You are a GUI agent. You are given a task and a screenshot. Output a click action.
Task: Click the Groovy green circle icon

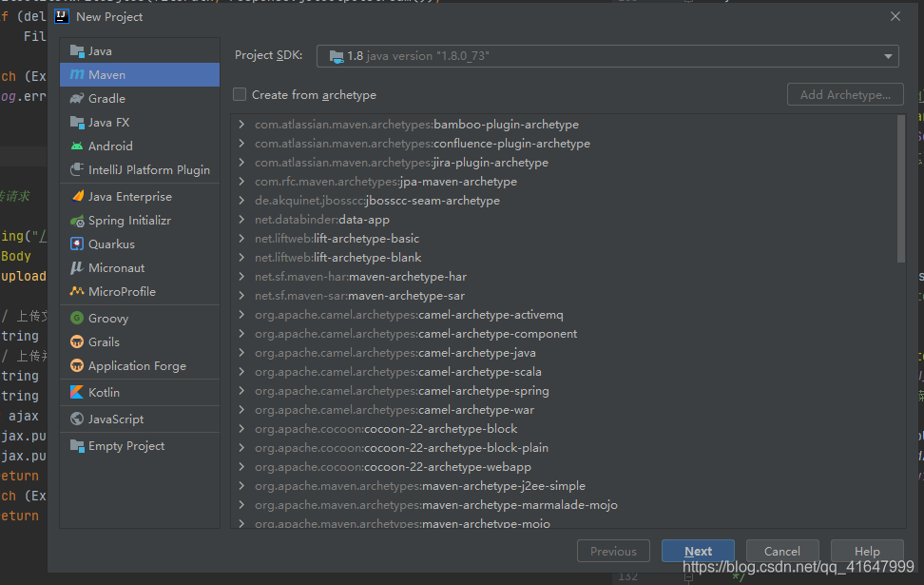click(77, 319)
